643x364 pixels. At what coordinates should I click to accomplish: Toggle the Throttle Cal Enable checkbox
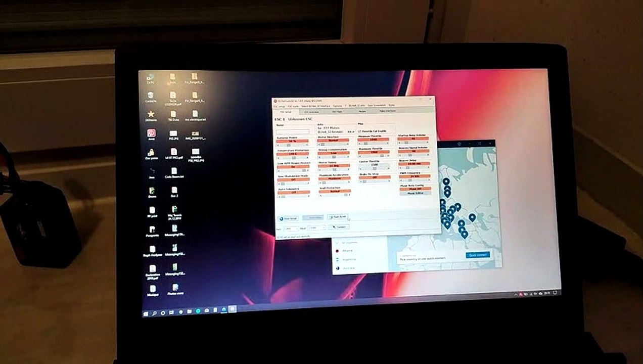click(x=372, y=131)
